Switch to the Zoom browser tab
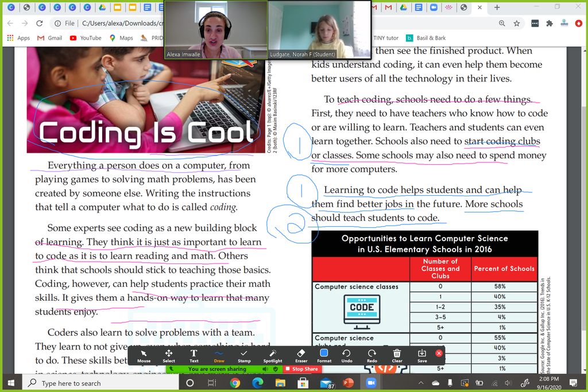Image resolution: width=588 pixels, height=392 pixels. click(x=434, y=7)
